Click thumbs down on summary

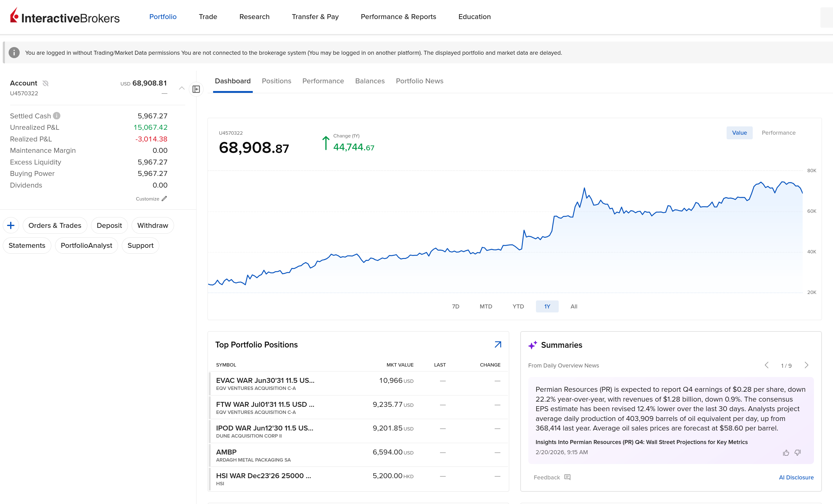(798, 453)
